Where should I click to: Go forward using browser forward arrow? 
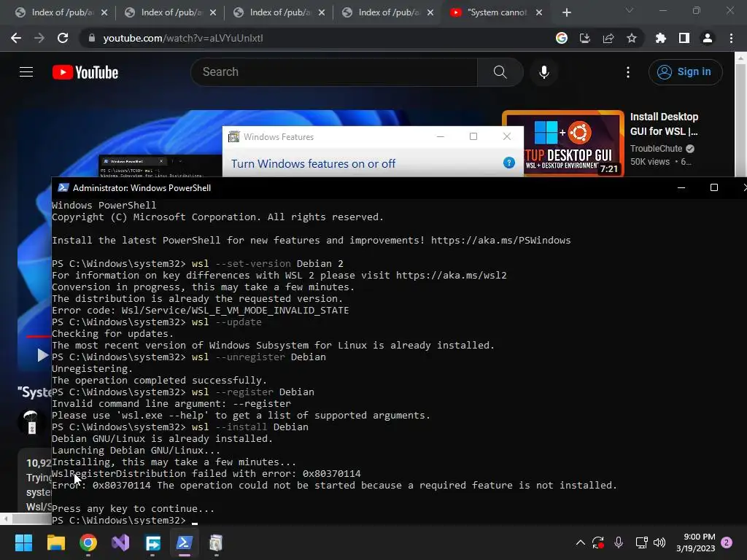coord(39,38)
